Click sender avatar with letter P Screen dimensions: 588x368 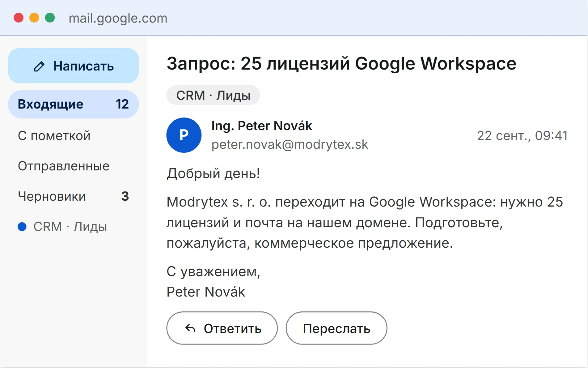coord(184,135)
